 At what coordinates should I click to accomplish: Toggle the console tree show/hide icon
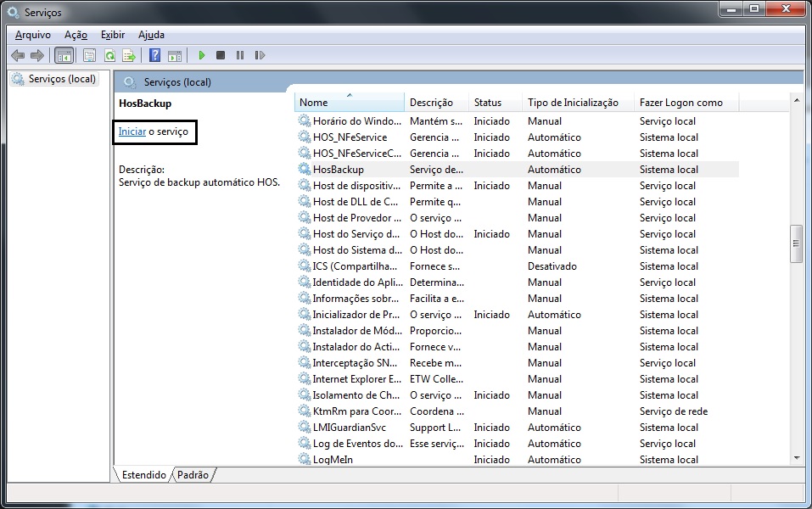tap(64, 56)
